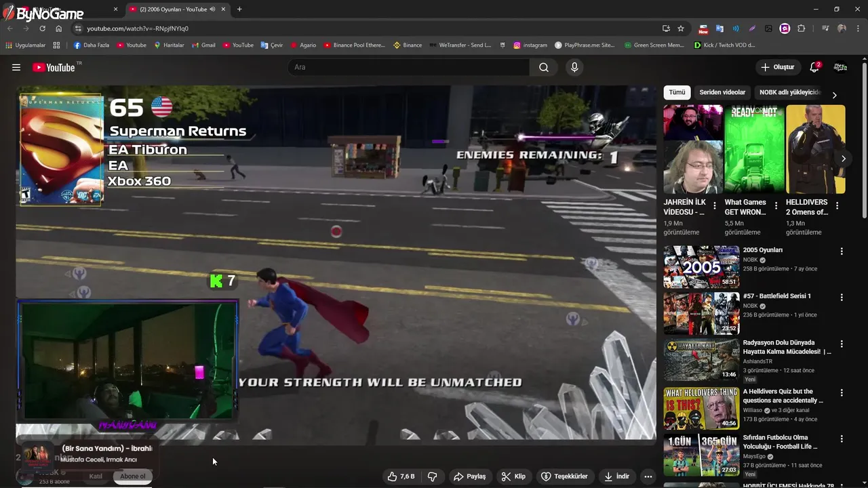This screenshot has height=488, width=868.
Task: Open the Haritalar bookmark
Action: pos(169,45)
